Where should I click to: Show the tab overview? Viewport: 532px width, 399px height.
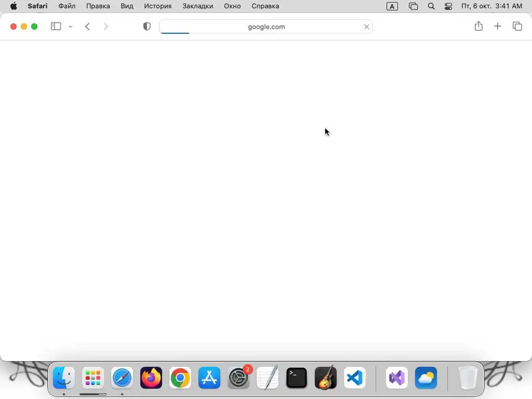pyautogui.click(x=517, y=26)
